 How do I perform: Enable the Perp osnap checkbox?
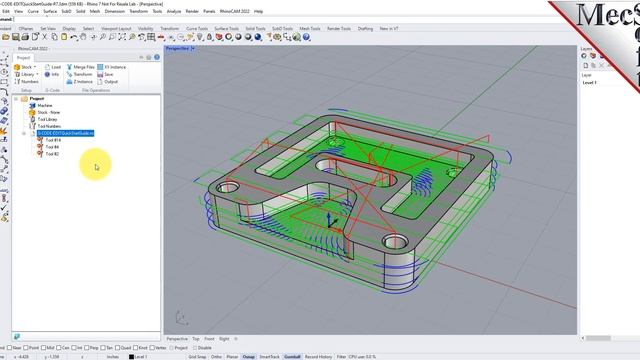tap(87, 348)
